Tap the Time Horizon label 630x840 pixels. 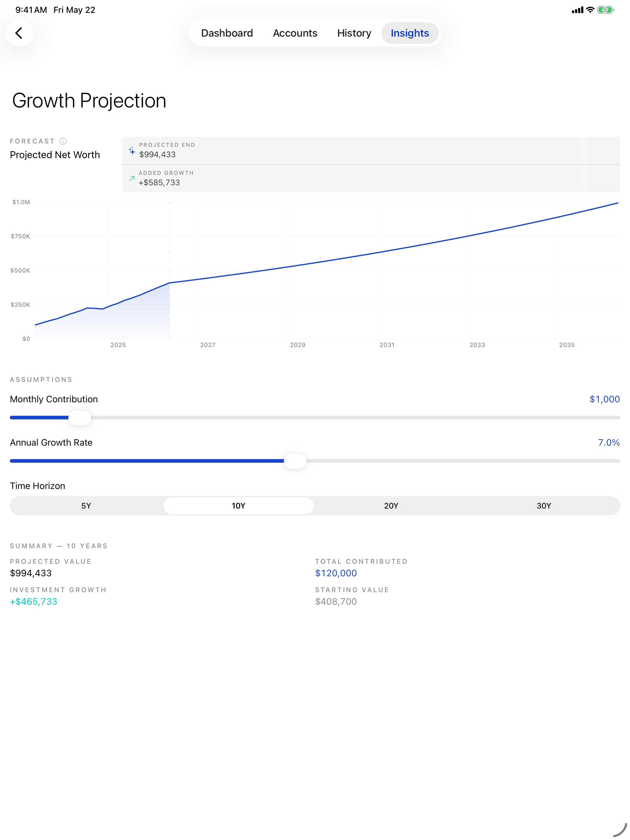click(38, 486)
